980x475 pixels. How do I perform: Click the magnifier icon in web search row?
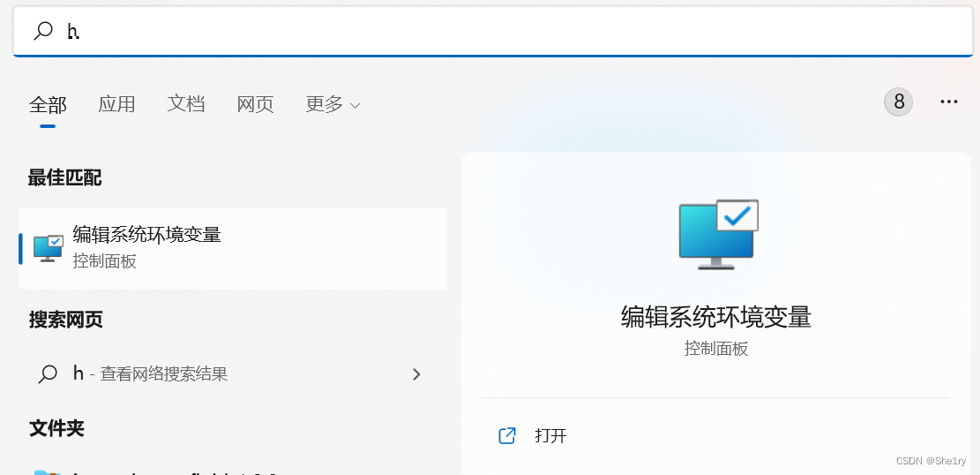coord(48,374)
